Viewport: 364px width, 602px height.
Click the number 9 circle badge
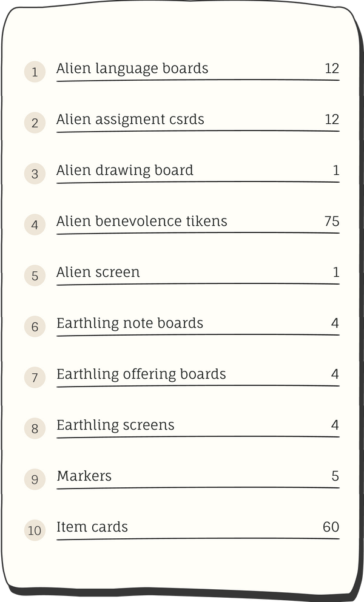point(35,479)
